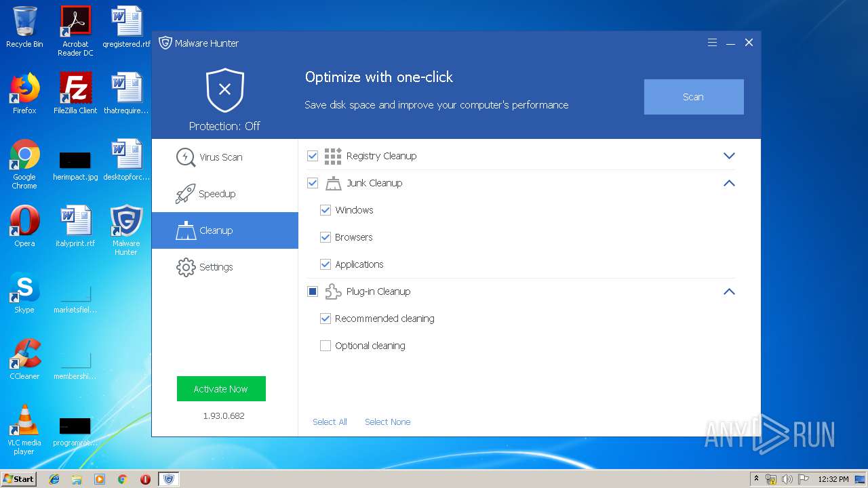The width and height of the screenshot is (868, 488).
Task: Select the Skype desktop icon
Action: [24, 293]
